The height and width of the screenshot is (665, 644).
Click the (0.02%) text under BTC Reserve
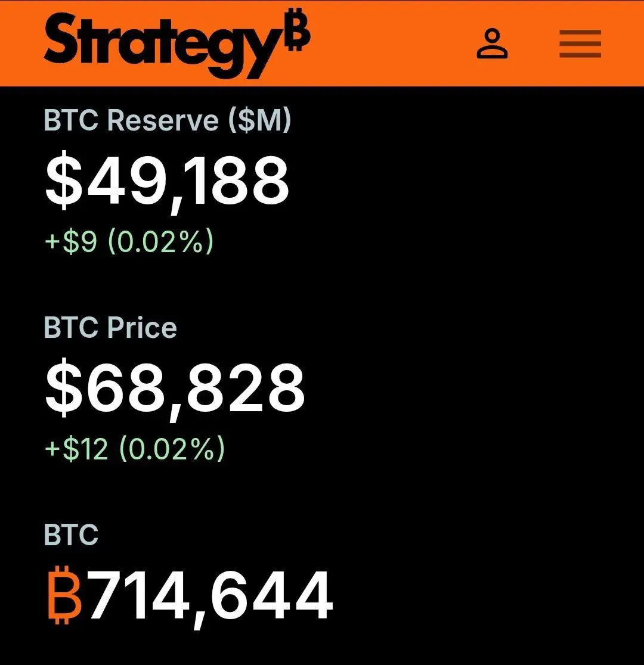[x=161, y=241]
